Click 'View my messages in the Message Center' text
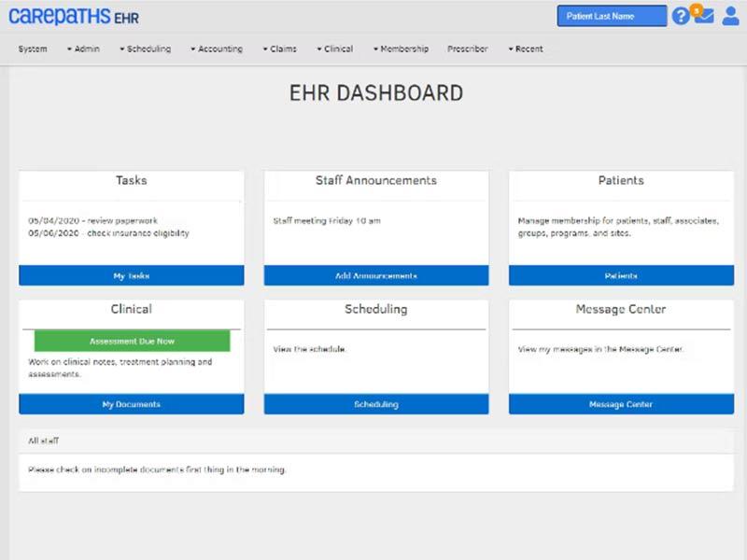 coord(600,349)
